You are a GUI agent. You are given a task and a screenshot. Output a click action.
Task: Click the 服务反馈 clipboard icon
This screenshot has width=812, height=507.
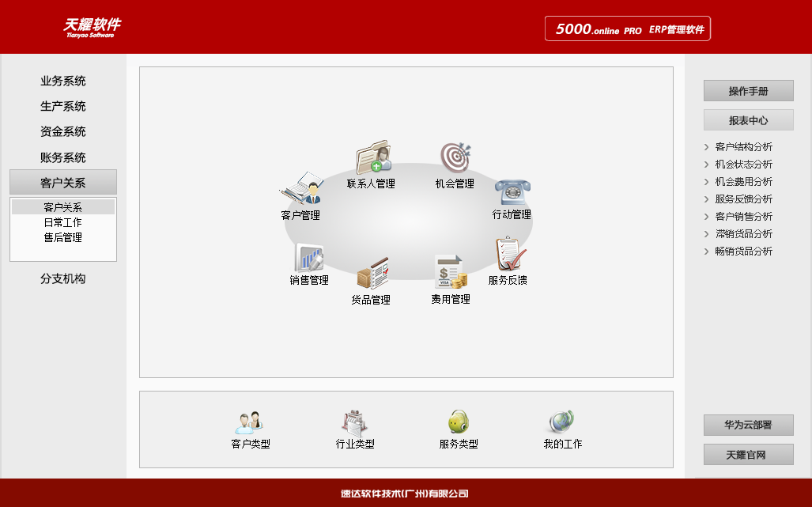tap(510, 254)
